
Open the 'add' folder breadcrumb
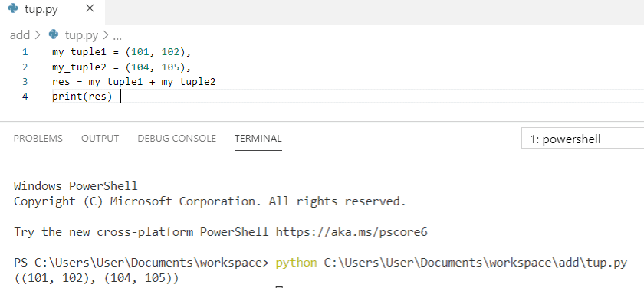pyautogui.click(x=20, y=35)
